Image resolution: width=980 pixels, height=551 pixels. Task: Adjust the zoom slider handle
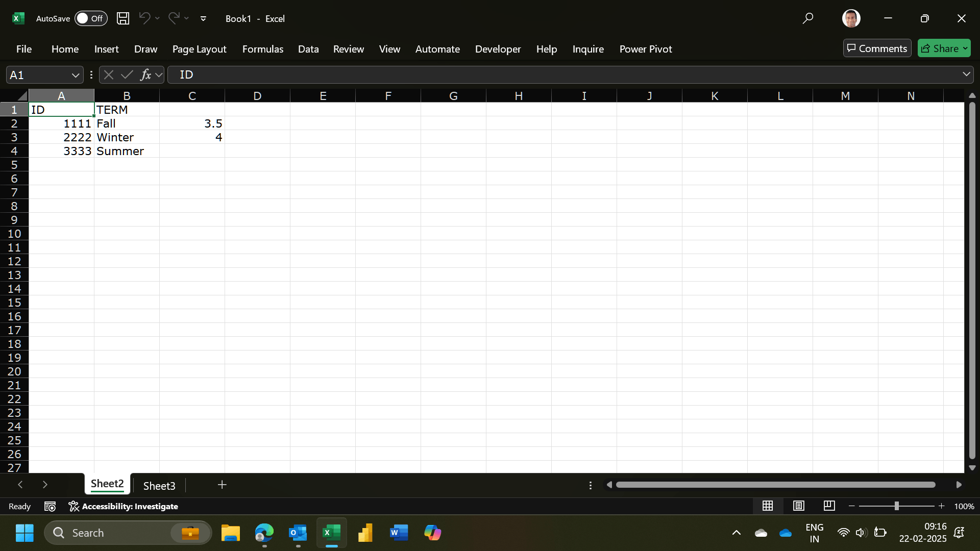896,506
